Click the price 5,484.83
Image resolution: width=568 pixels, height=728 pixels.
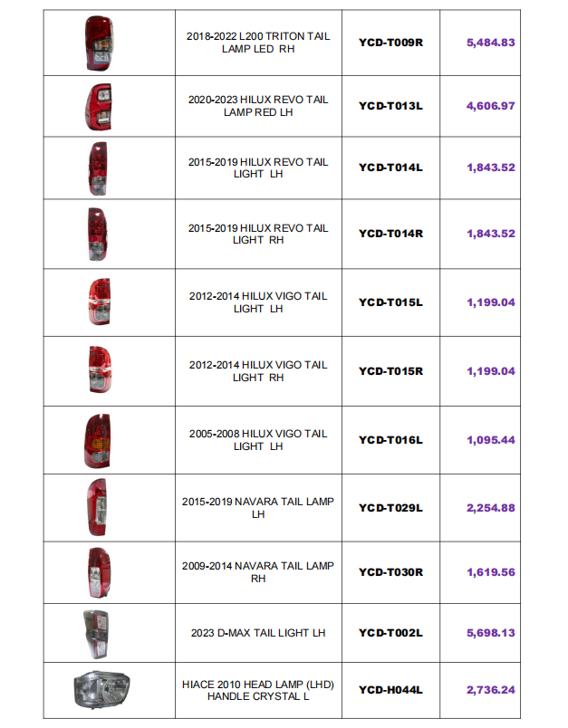pos(491,43)
